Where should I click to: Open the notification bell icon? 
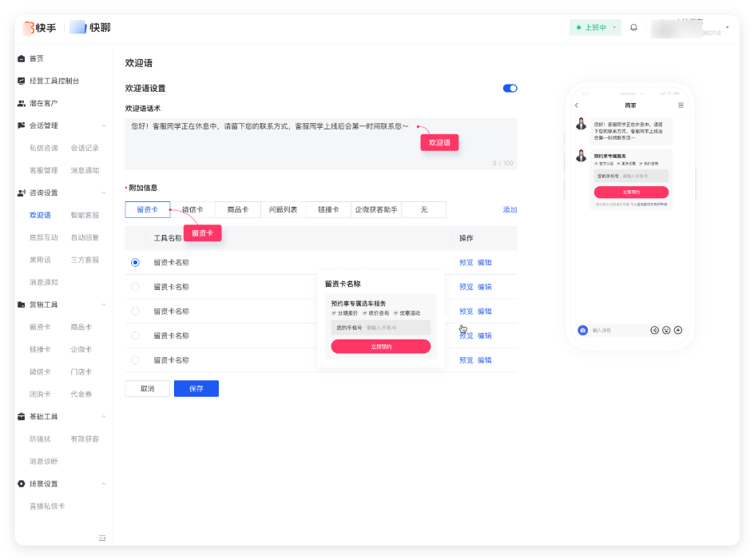[633, 27]
